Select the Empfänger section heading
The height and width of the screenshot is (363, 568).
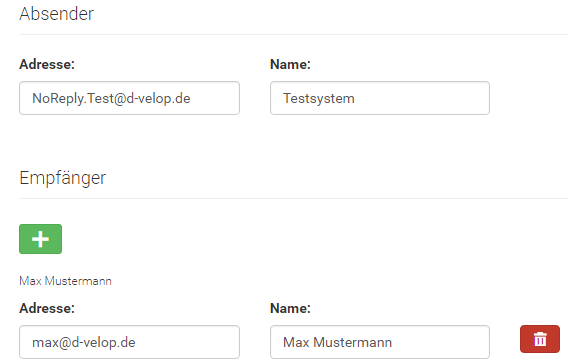(x=63, y=178)
